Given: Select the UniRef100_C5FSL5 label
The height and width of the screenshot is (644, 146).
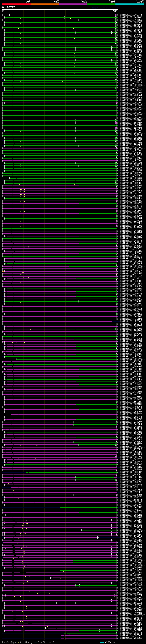Looking at the screenshot, I should click(x=131, y=314).
